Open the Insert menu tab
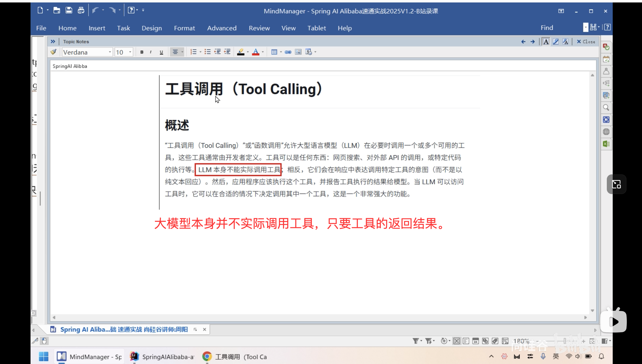The image size is (642, 364). tap(97, 28)
